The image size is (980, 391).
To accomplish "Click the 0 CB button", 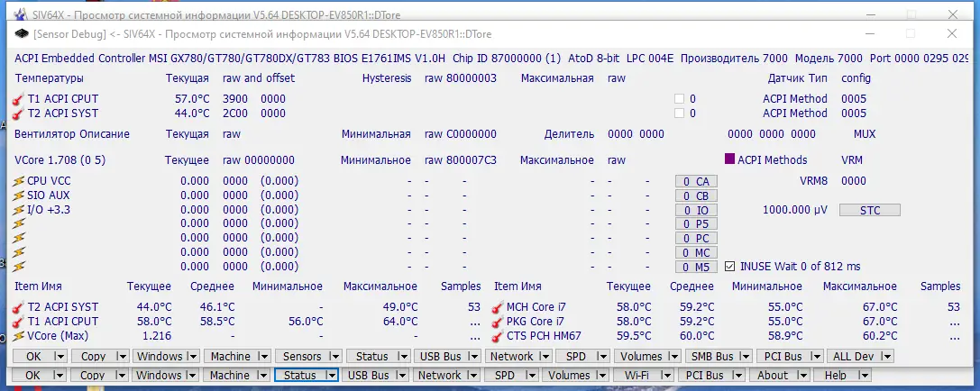I will [696, 195].
